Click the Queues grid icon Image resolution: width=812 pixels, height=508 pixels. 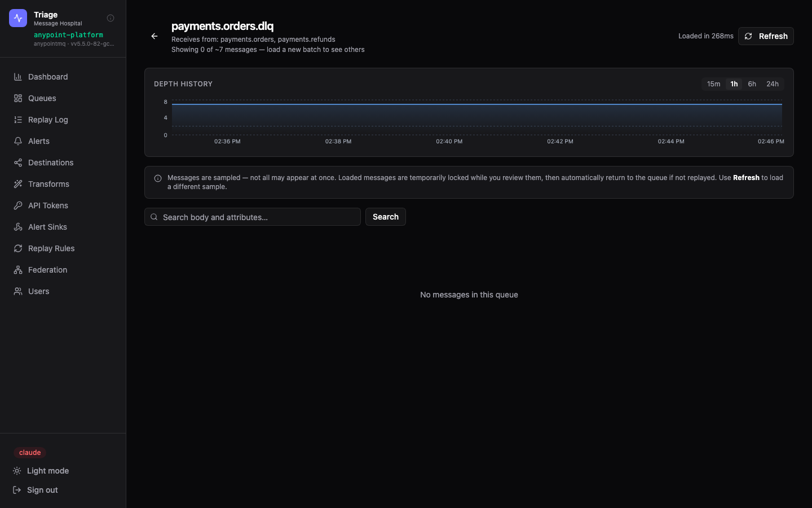point(18,98)
